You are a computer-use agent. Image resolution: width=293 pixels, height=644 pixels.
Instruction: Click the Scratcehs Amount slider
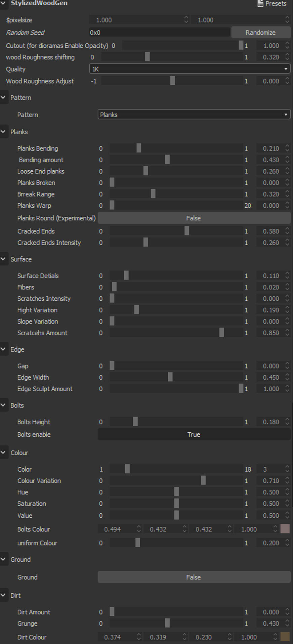[x=176, y=333]
